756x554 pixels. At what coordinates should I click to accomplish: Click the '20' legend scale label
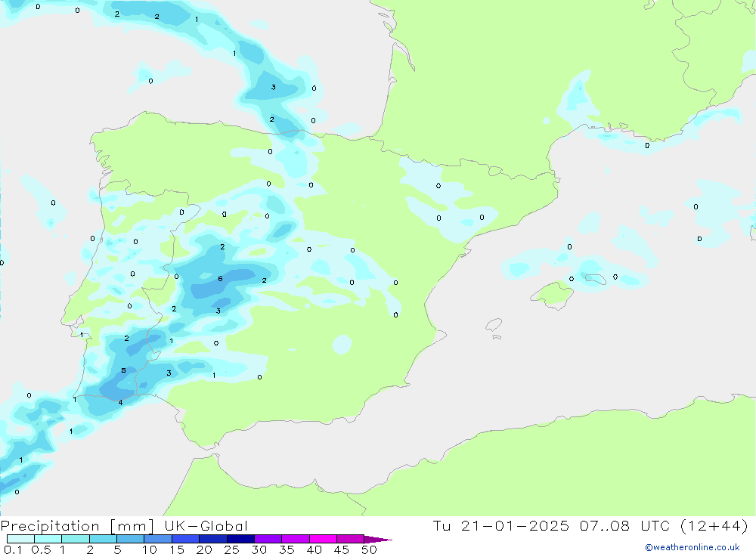point(204,549)
